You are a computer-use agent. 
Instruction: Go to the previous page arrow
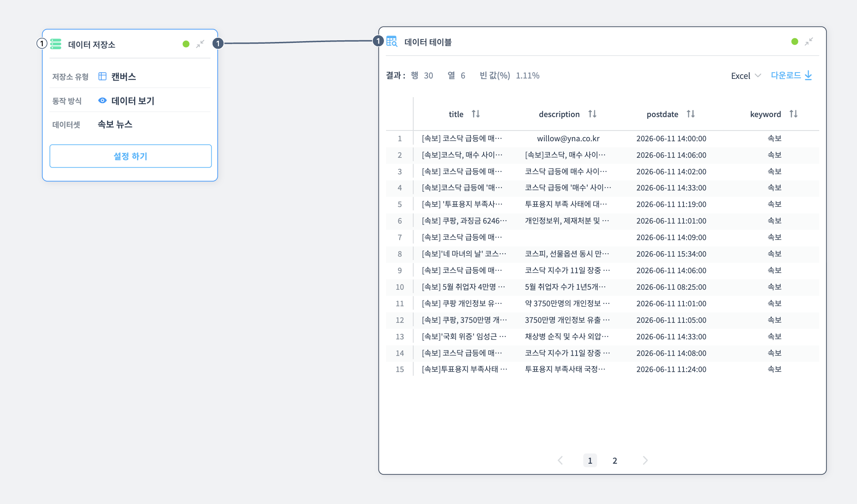point(560,460)
